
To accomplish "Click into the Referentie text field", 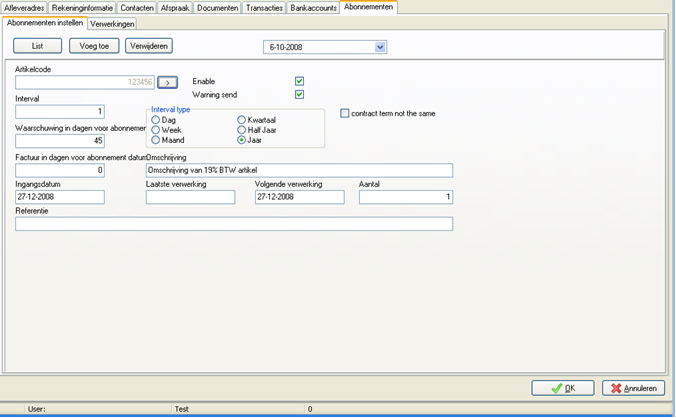I will 234,224.
